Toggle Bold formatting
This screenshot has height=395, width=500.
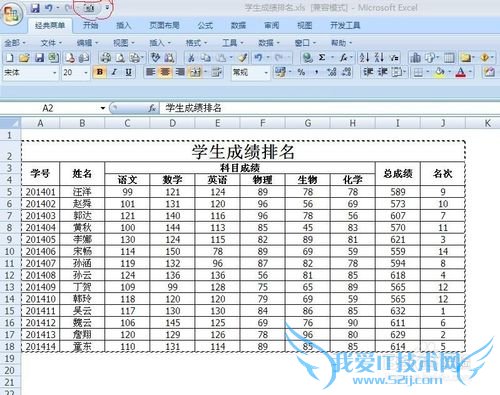pyautogui.click(x=99, y=72)
